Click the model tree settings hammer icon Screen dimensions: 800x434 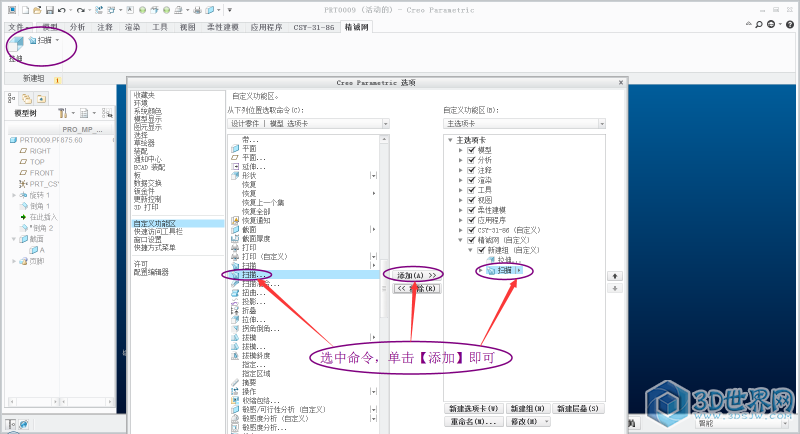click(62, 113)
